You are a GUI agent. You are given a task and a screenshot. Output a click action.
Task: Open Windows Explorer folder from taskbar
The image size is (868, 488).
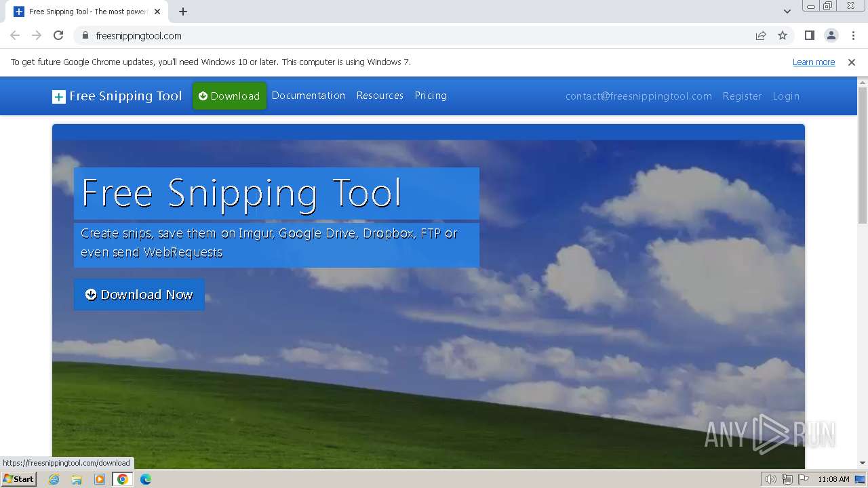[x=77, y=479]
